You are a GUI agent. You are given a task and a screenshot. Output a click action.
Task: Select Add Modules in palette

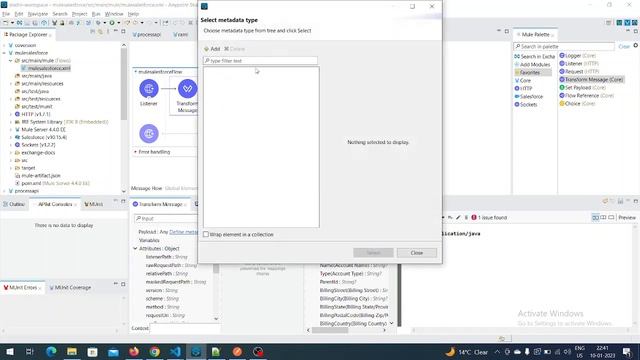(532, 64)
